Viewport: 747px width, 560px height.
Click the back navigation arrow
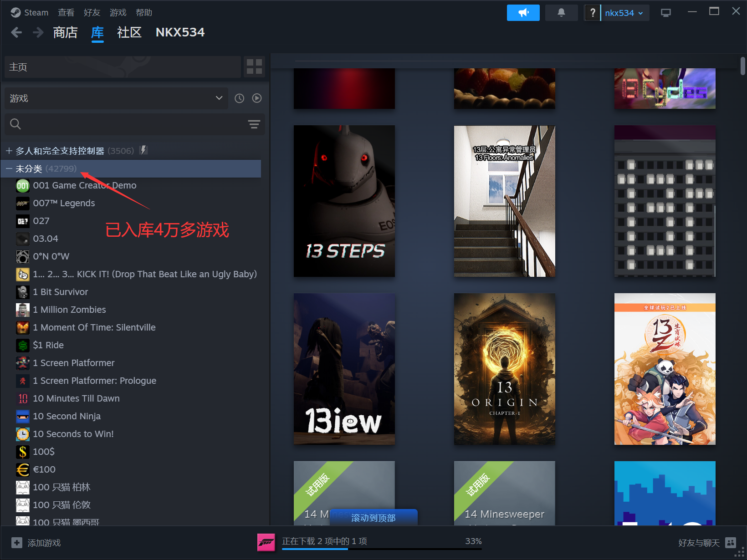click(x=16, y=32)
